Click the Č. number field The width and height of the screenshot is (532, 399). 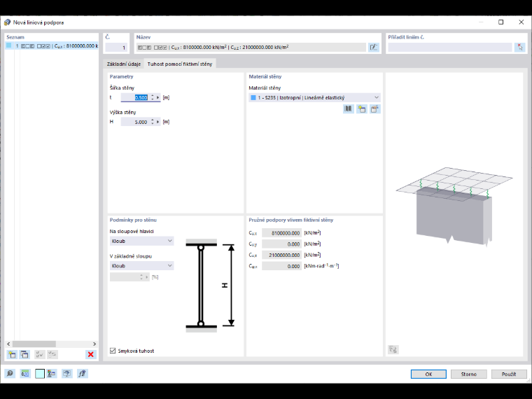pyautogui.click(x=116, y=47)
